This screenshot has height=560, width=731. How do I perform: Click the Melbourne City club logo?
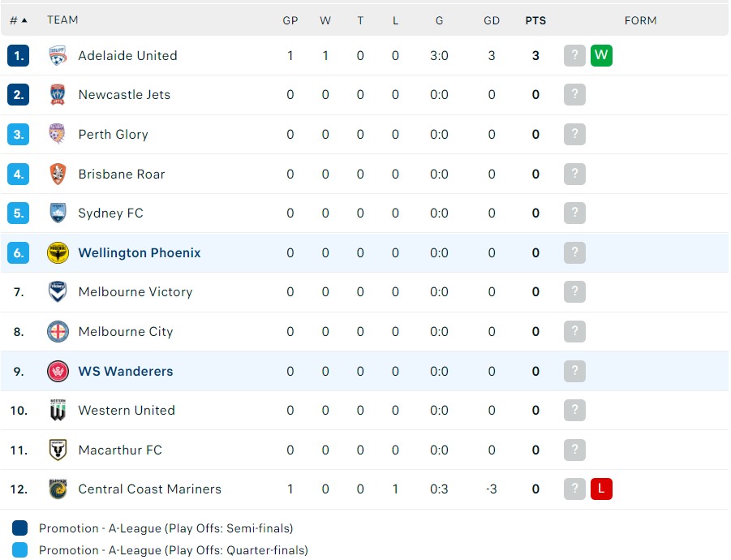click(x=58, y=332)
